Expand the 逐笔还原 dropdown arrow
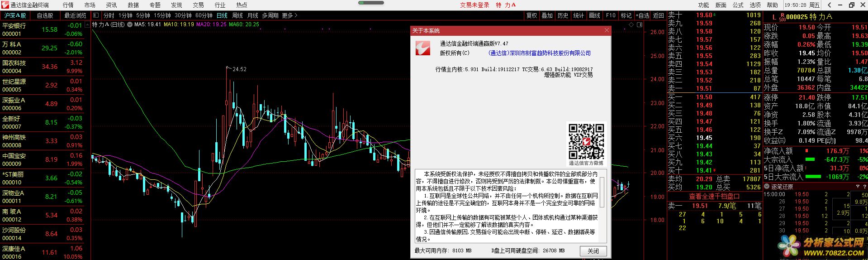The height and width of the screenshot is (260, 868). coord(767,187)
